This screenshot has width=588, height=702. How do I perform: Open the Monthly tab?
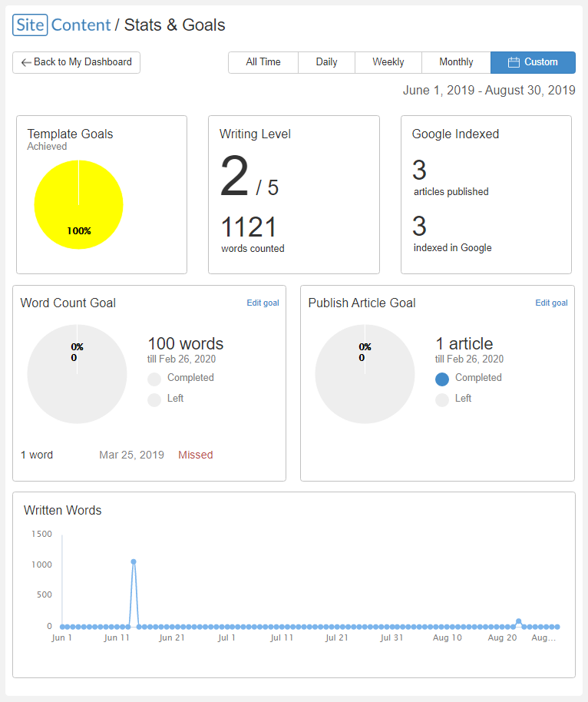(456, 62)
